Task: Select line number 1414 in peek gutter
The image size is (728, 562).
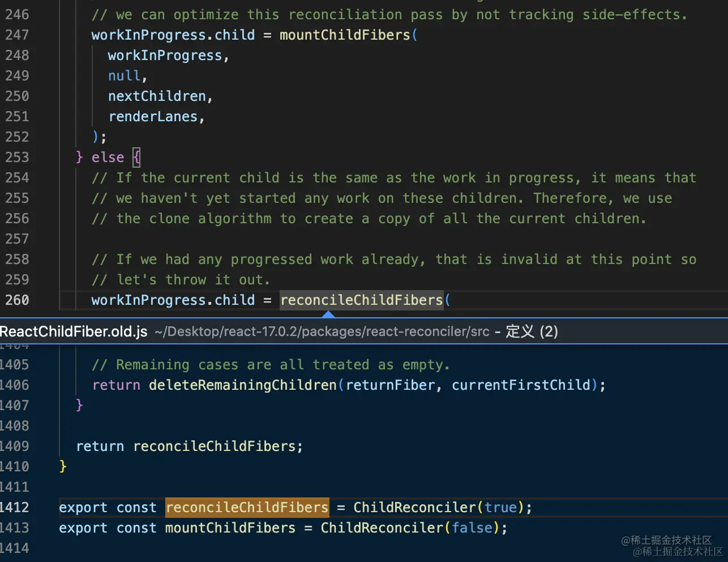Action: [x=15, y=548]
